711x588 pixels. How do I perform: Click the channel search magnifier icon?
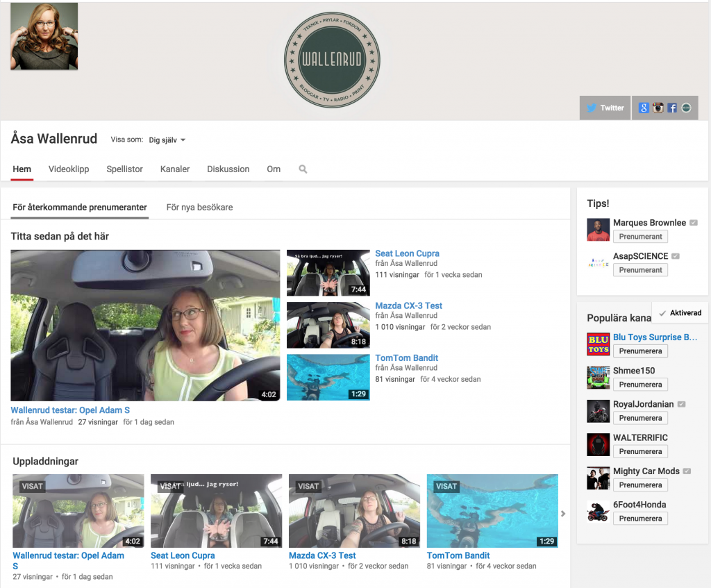(x=303, y=169)
